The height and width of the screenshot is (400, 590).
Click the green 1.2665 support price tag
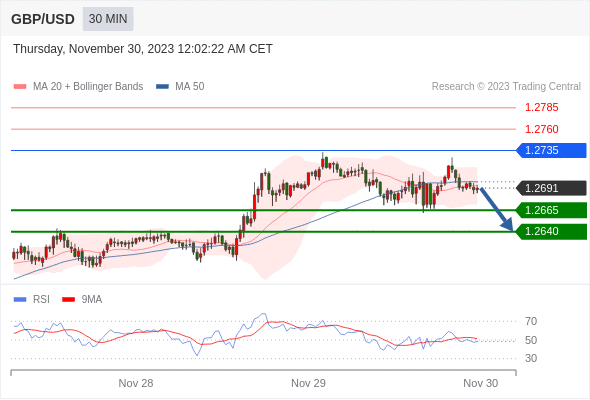(552, 210)
